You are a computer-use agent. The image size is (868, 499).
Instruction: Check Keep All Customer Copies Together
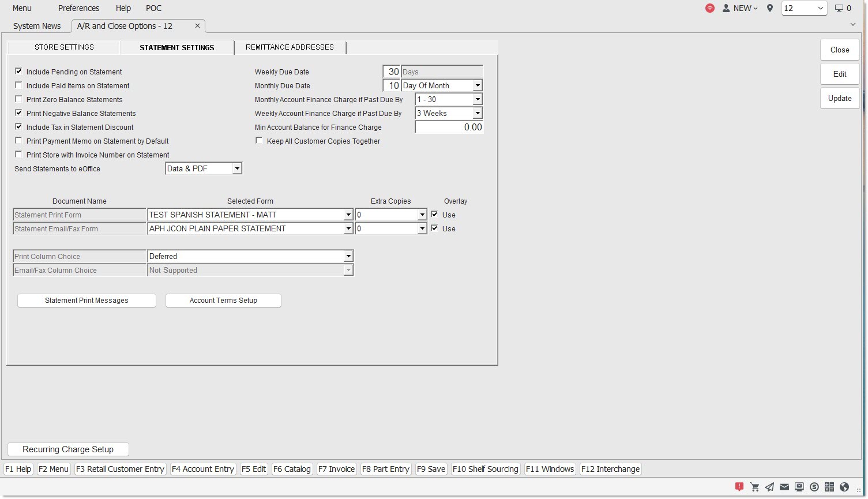[259, 141]
